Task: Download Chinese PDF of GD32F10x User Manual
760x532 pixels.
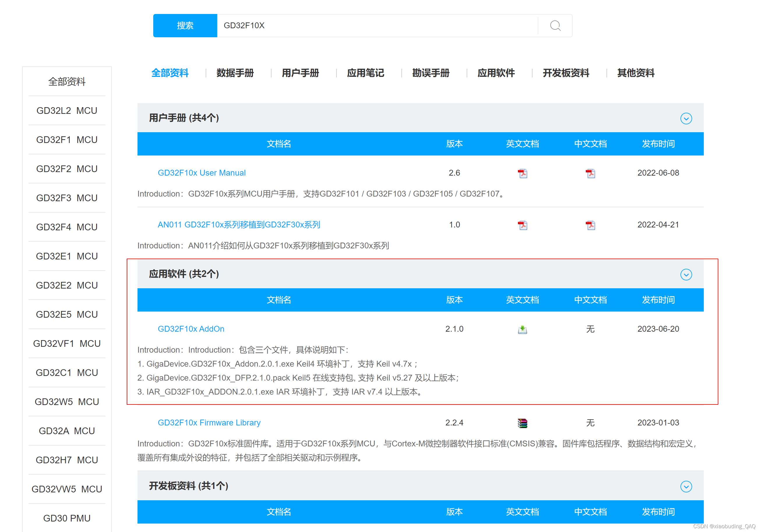Action: click(x=590, y=173)
